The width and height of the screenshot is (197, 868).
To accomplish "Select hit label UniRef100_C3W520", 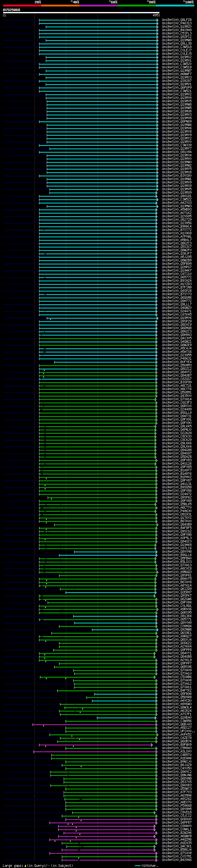I will [176, 64].
